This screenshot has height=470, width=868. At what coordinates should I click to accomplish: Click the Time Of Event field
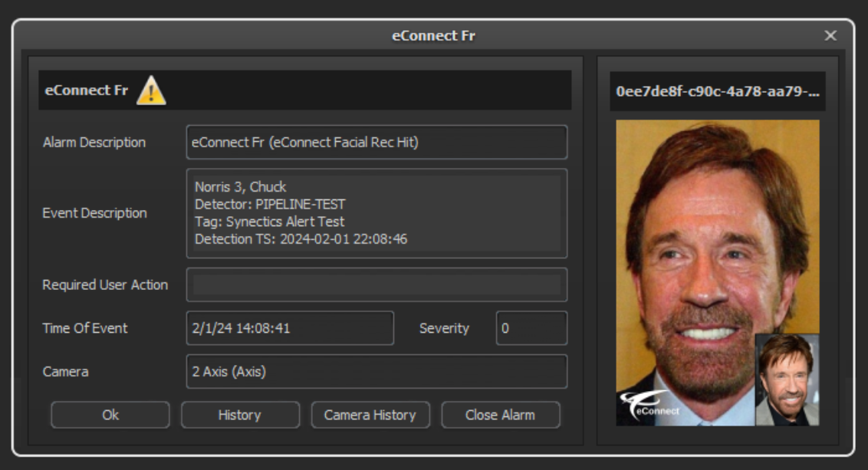coord(290,327)
